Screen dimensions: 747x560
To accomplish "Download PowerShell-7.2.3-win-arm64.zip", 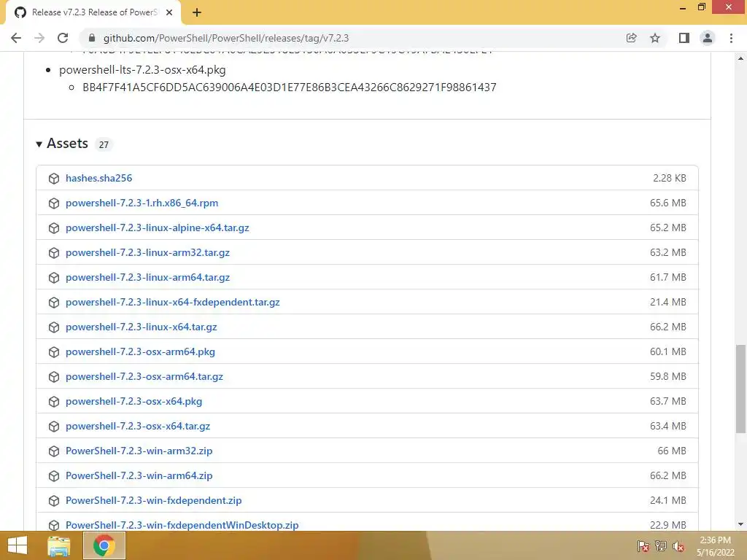I will point(139,475).
